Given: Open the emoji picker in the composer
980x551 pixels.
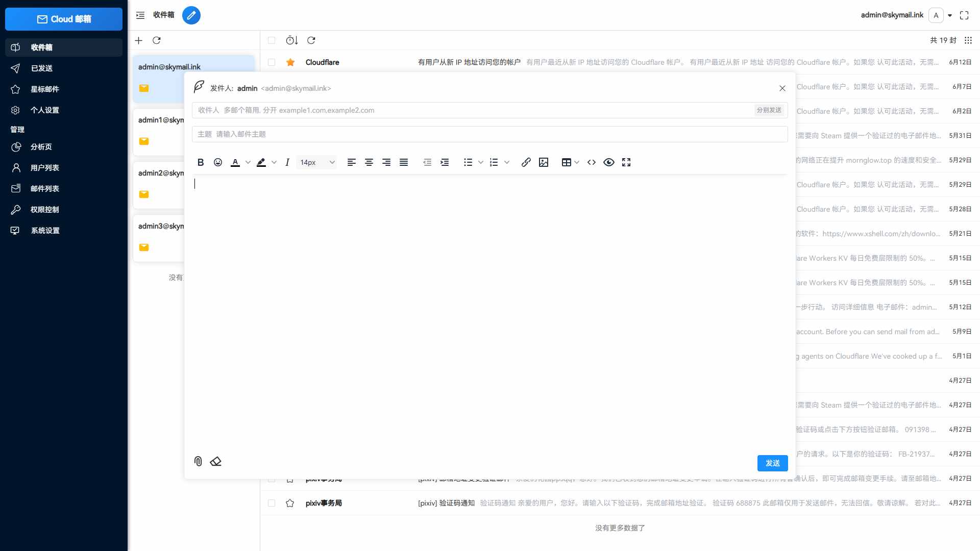Looking at the screenshot, I should pyautogui.click(x=218, y=162).
